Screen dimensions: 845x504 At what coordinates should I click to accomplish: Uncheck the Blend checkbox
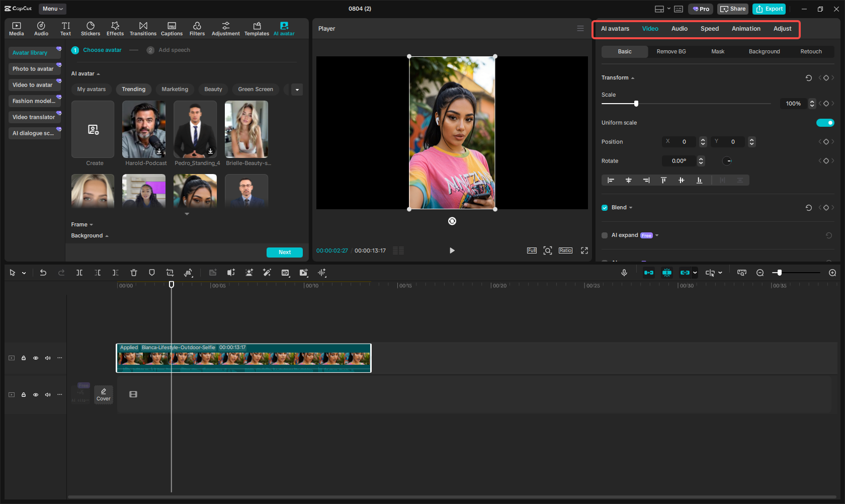click(604, 207)
